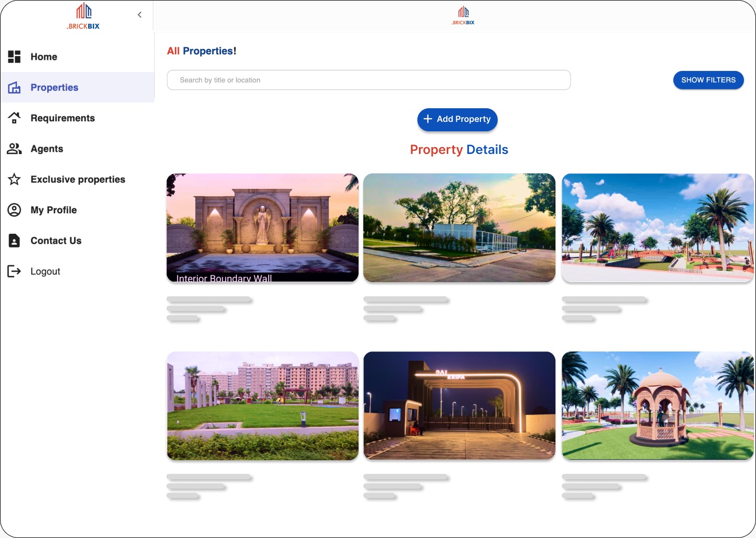Choose Logout from the sidebar

pos(77,271)
